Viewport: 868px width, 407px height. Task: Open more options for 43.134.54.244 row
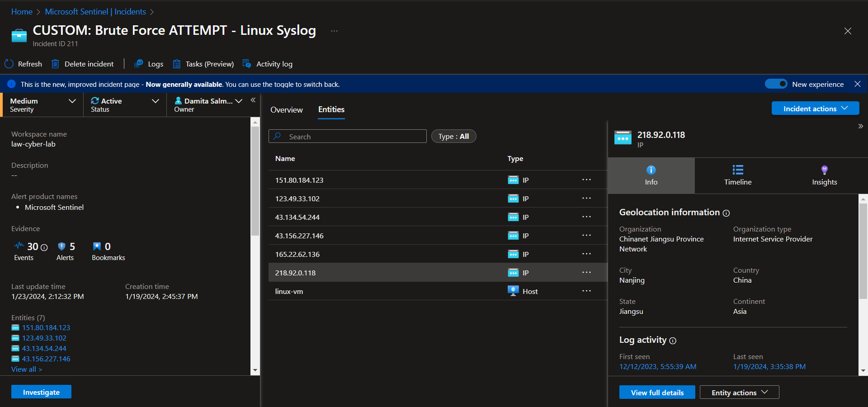point(586,217)
